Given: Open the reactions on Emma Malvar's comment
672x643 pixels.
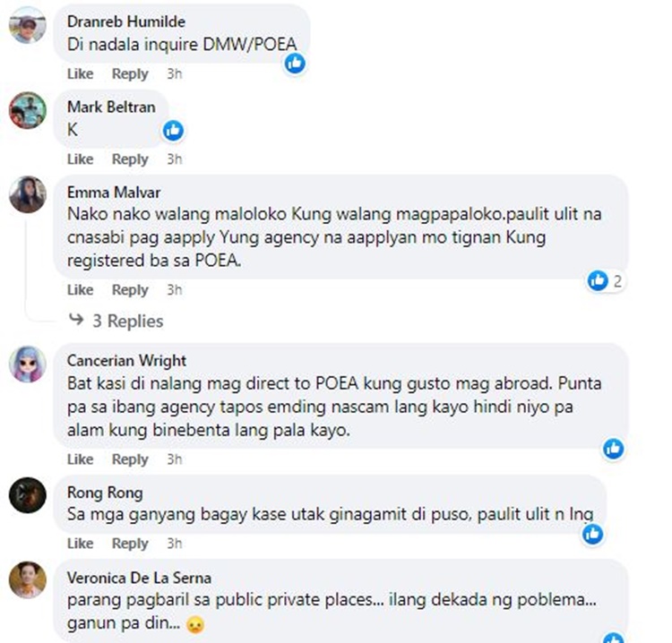Looking at the screenshot, I should pos(605,281).
